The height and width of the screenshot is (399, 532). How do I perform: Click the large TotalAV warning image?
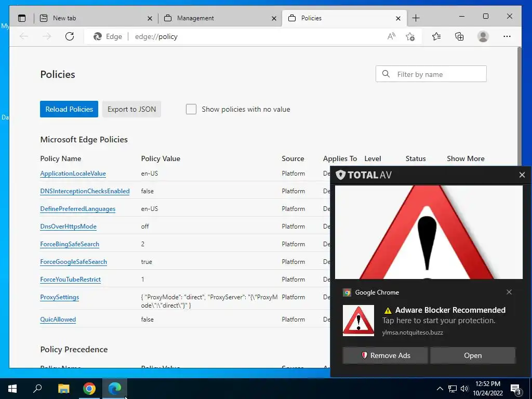[429, 232]
